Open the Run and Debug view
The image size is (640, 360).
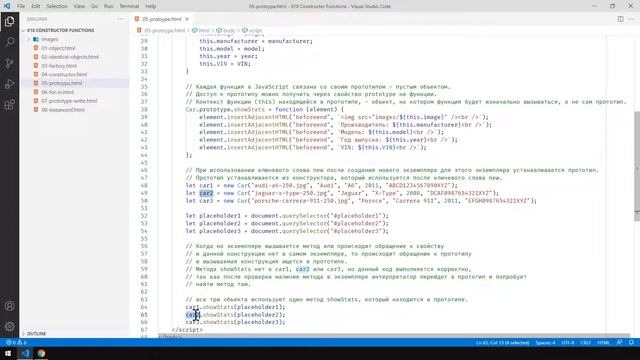click(9, 84)
